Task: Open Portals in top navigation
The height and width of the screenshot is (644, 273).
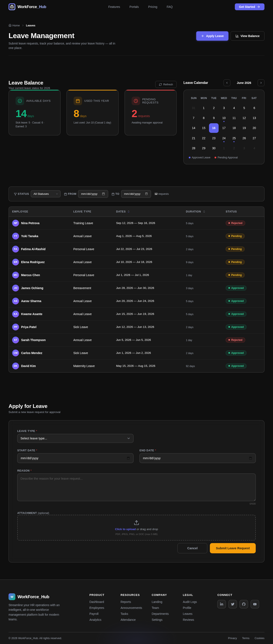Action: (134, 7)
